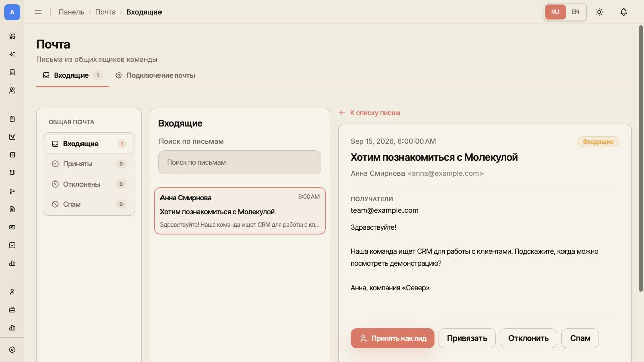Screen dimensions: 644x362
Task: Open the two-people contacts icon in sidebar
Action: click(12, 90)
